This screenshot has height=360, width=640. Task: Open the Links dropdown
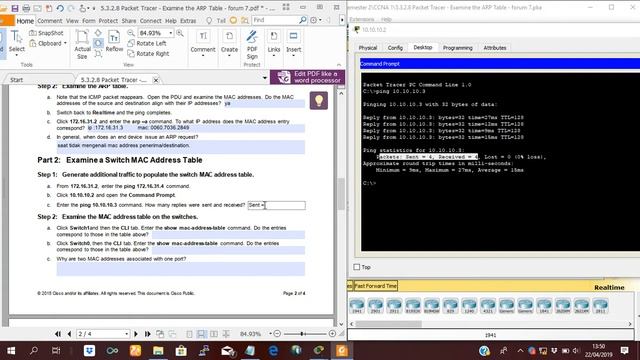(x=274, y=43)
